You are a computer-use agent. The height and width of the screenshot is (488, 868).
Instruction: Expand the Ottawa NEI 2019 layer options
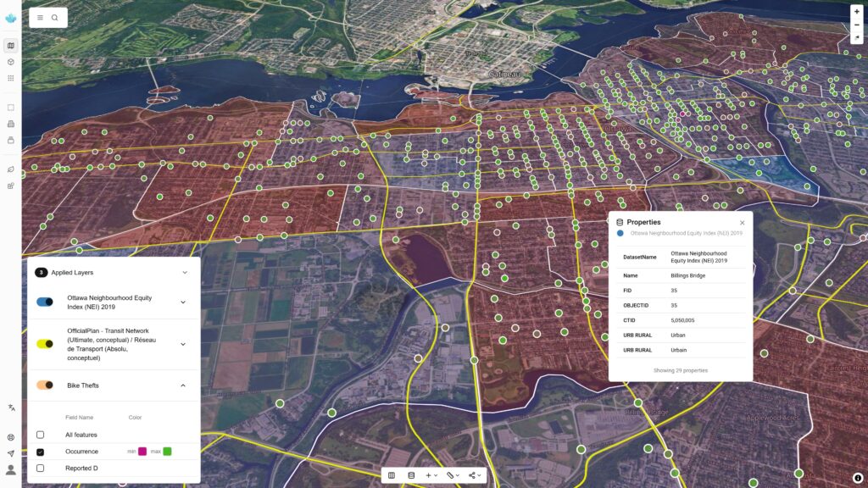coord(182,302)
